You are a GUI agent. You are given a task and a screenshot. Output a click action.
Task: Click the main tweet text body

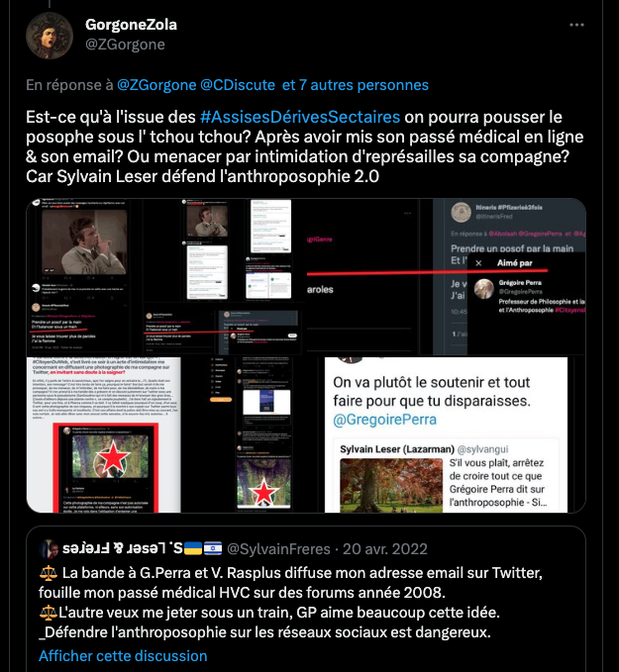(305, 146)
